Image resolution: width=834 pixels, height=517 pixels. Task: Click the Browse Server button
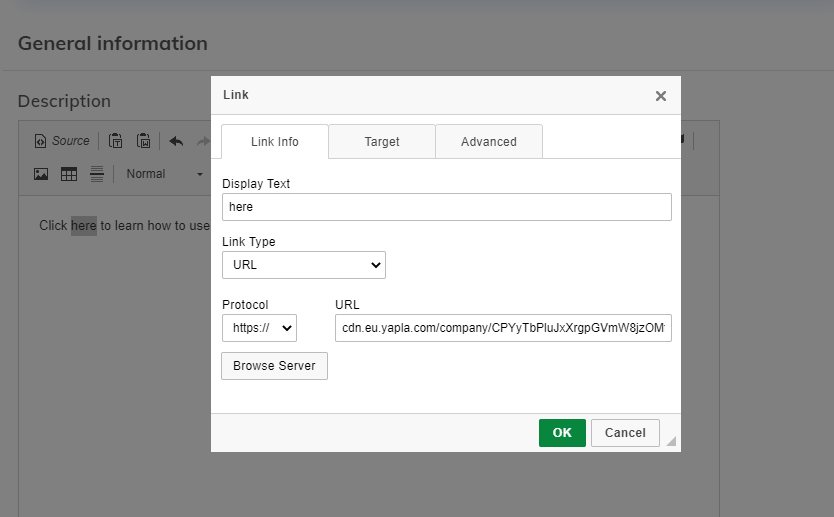[x=274, y=366]
